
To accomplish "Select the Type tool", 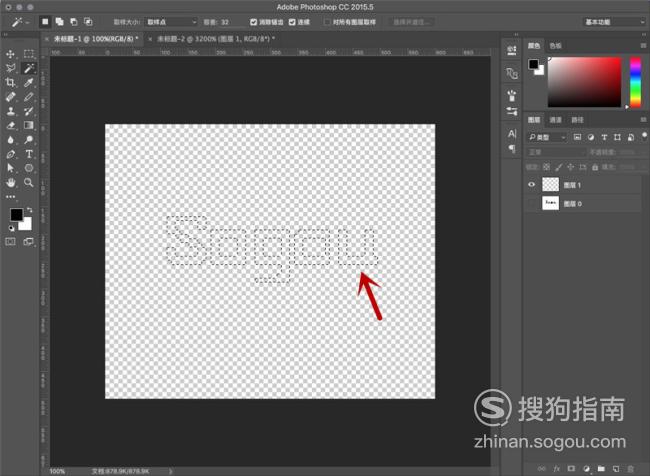I will 29,154.
